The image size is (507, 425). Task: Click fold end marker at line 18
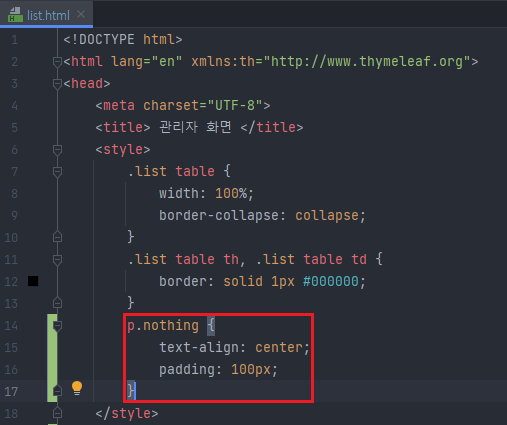(57, 413)
